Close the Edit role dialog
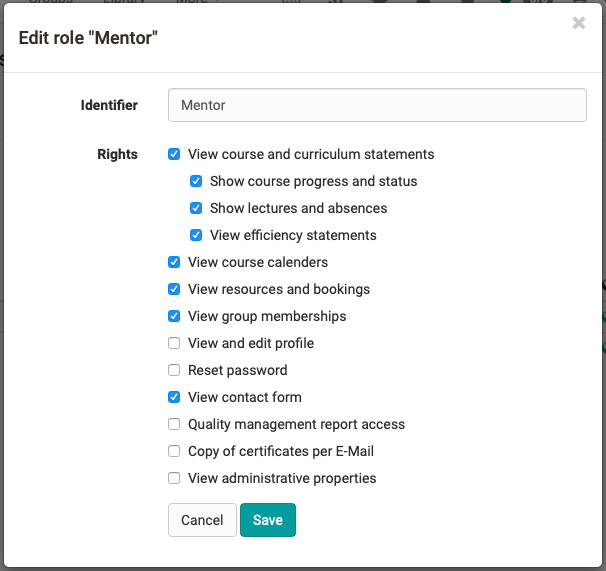This screenshot has width=606, height=571. pyautogui.click(x=578, y=23)
